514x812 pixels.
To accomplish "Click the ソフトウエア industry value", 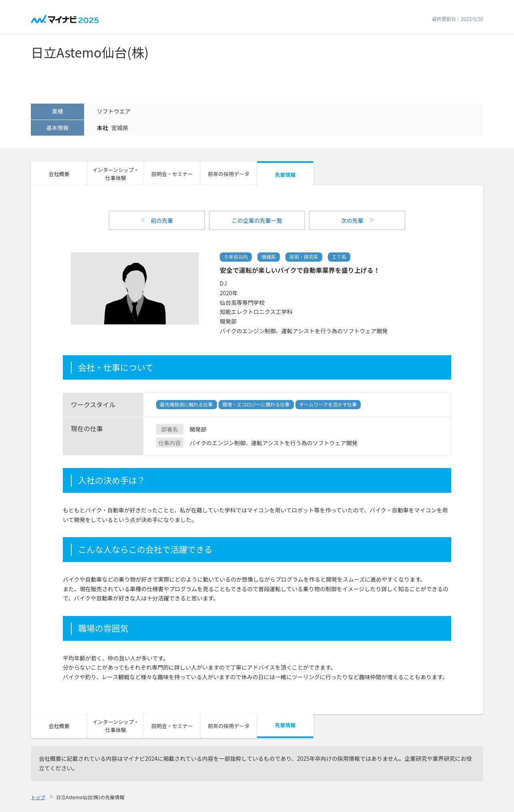I will (x=114, y=112).
